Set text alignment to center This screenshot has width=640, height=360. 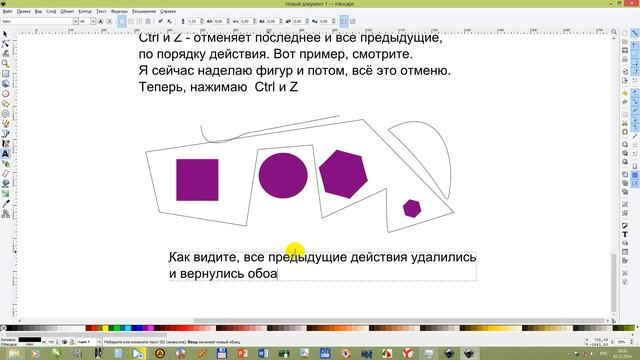131,21
